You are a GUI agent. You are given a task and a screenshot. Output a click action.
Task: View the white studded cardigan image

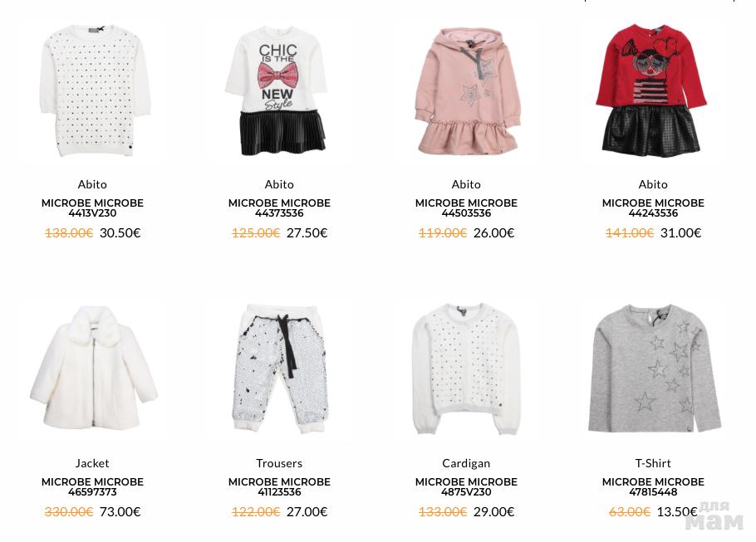(466, 370)
